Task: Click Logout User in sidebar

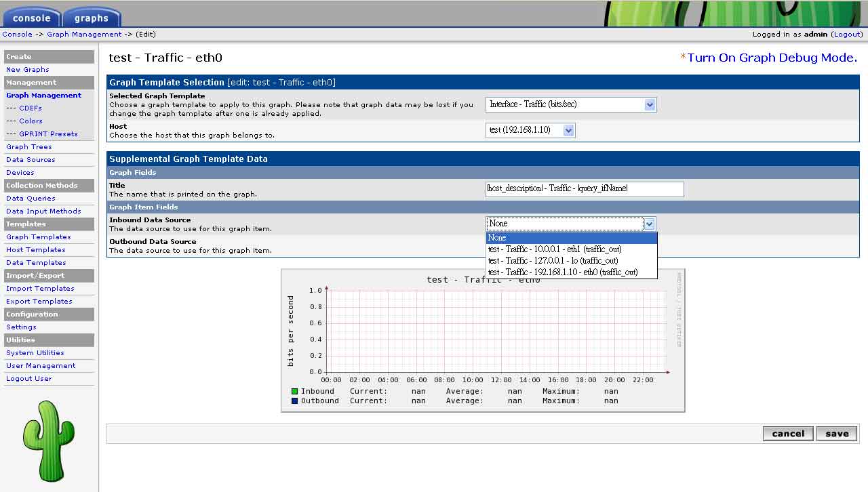Action: pos(29,379)
